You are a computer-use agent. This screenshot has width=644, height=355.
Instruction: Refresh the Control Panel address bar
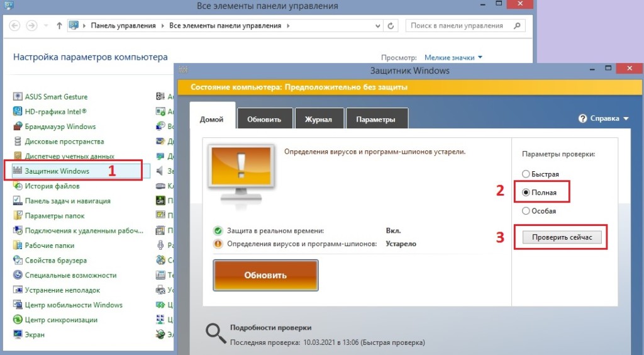[x=391, y=25]
